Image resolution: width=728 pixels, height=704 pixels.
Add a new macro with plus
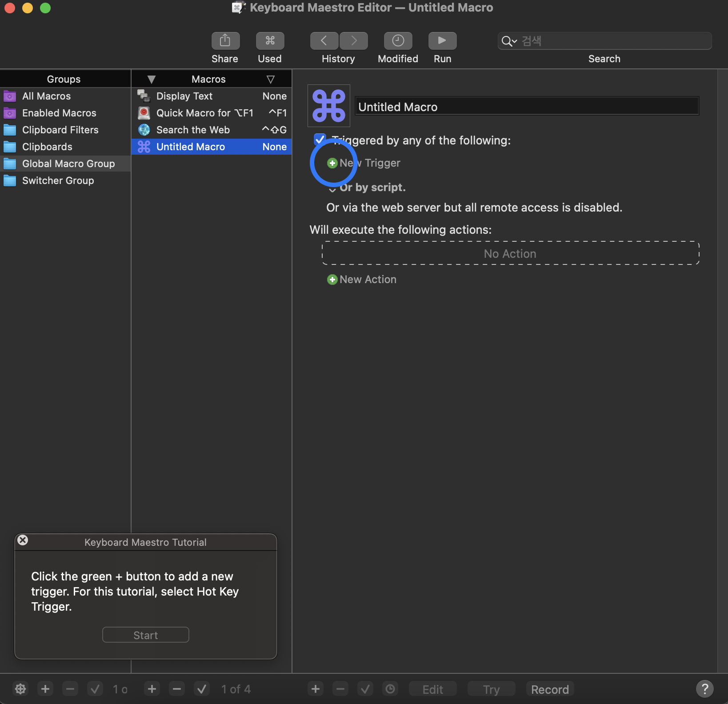coord(152,689)
